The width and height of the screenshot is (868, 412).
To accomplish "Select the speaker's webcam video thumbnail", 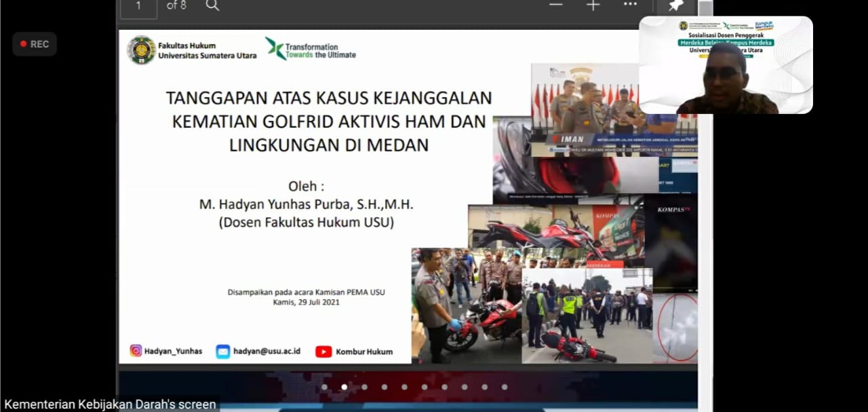I will click(726, 65).
